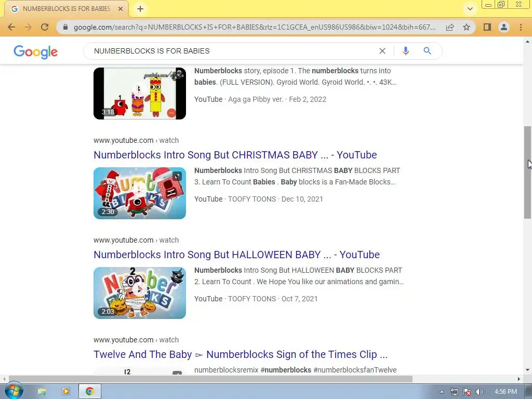Click the browser forward arrow
The width and height of the screenshot is (532, 399).
[x=28, y=27]
